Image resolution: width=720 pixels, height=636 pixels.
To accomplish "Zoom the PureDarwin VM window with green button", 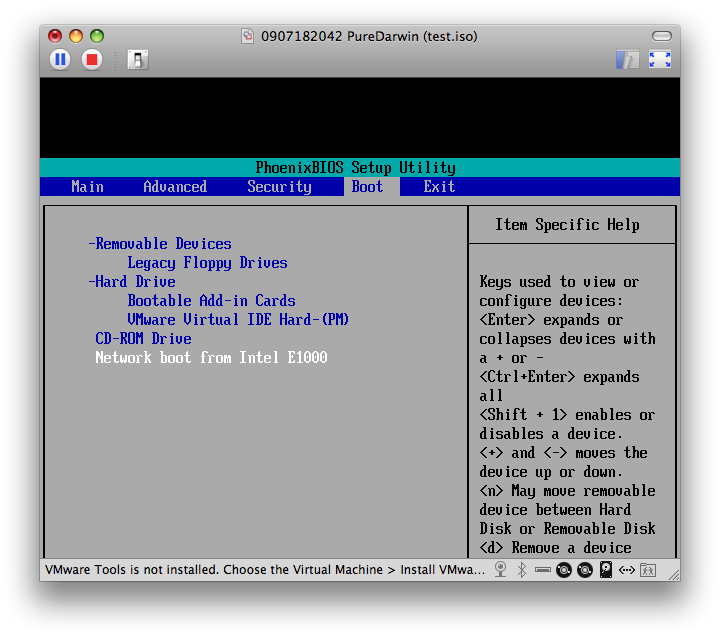I will tap(97, 36).
